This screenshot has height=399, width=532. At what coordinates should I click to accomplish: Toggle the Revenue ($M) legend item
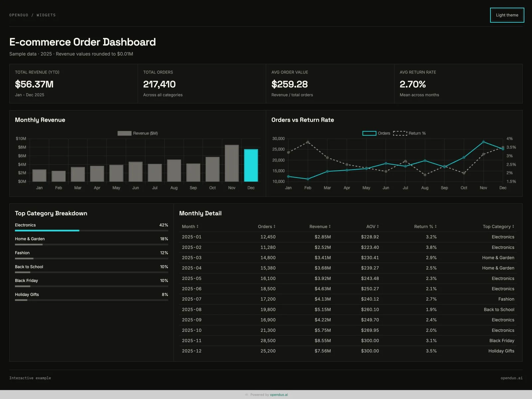click(x=138, y=133)
